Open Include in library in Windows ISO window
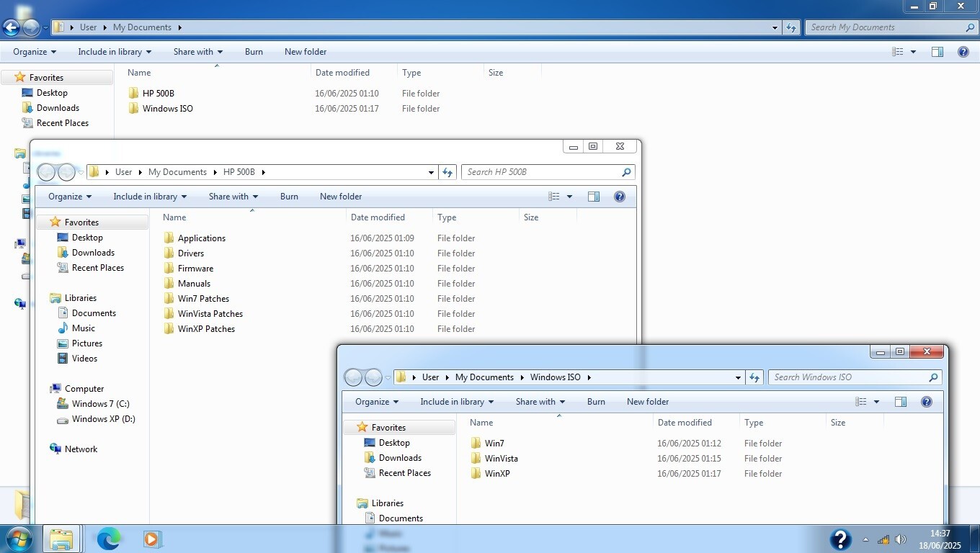 coord(457,402)
